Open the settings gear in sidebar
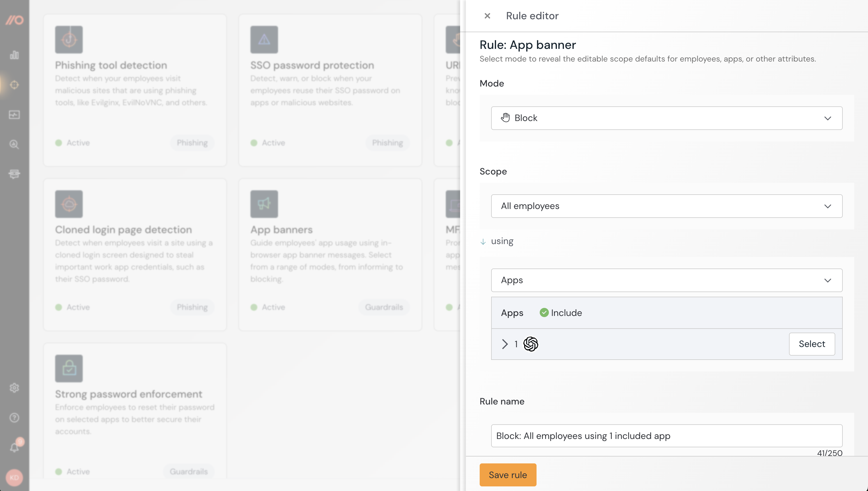 pos(14,388)
